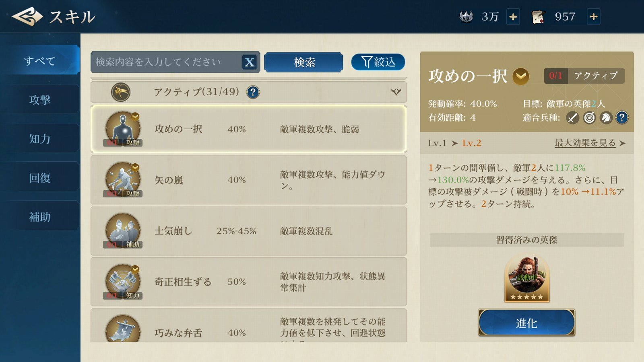Select the 矢の嵐 skill name
This screenshot has height=362, width=644.
(169, 180)
